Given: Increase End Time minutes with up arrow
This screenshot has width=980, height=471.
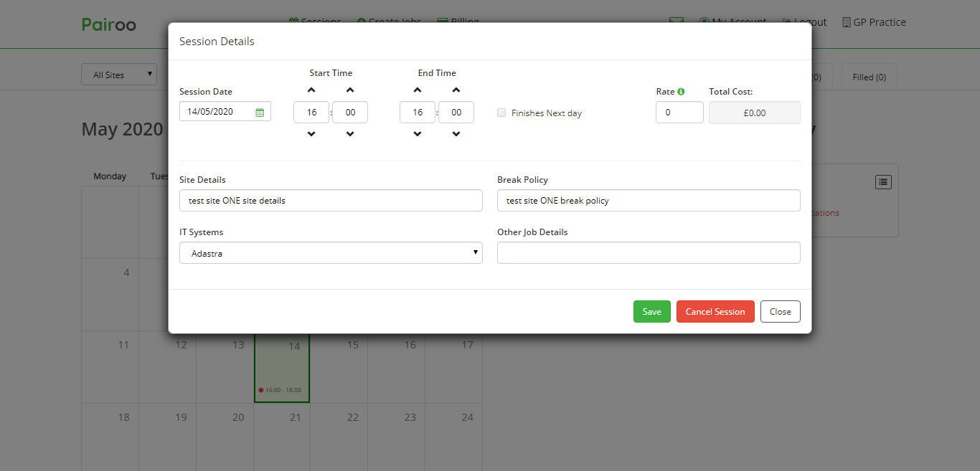Looking at the screenshot, I should pos(456,90).
